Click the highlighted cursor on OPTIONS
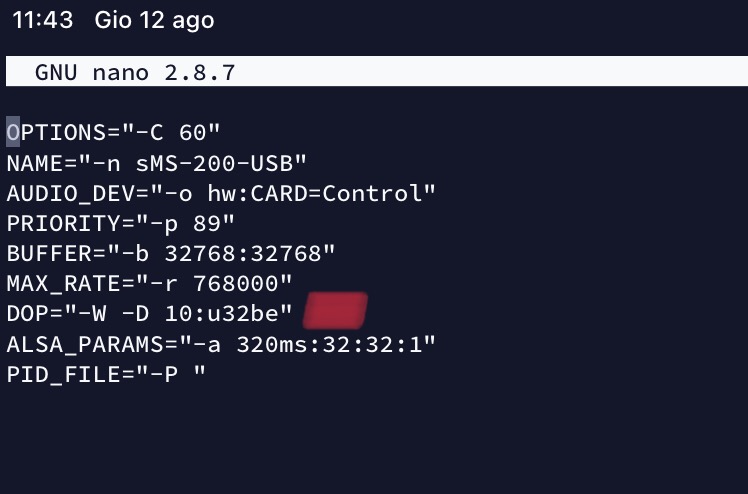Screen dimensions: 748x494 pos(13,132)
